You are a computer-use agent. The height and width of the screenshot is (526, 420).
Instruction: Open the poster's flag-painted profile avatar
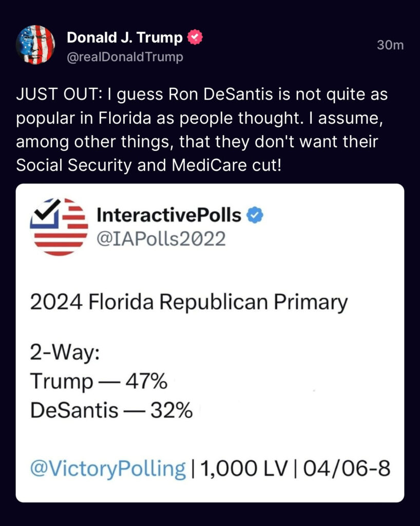click(x=35, y=45)
